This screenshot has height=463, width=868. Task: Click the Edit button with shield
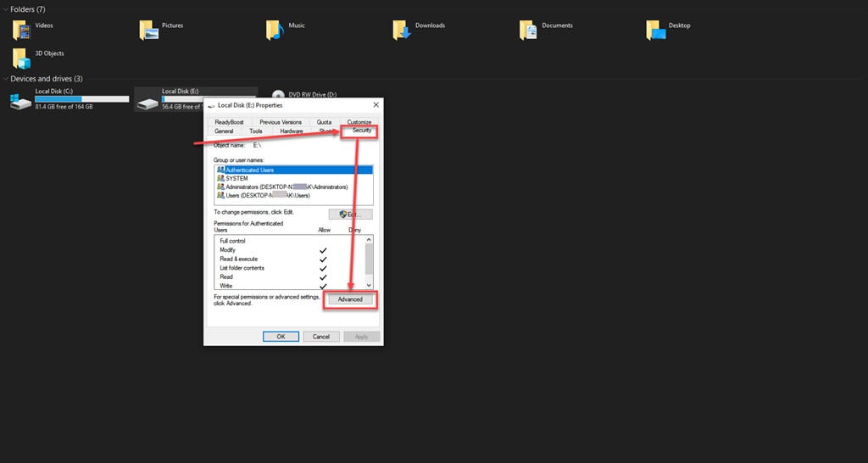[350, 215]
